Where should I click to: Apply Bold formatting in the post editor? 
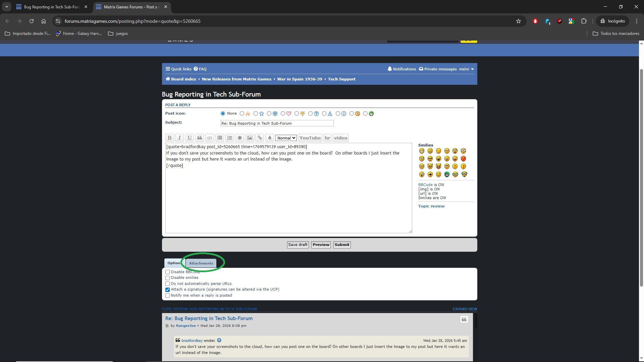(169, 138)
